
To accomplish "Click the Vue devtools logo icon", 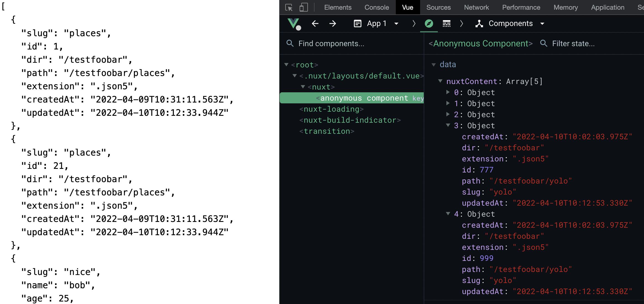I will [x=294, y=24].
